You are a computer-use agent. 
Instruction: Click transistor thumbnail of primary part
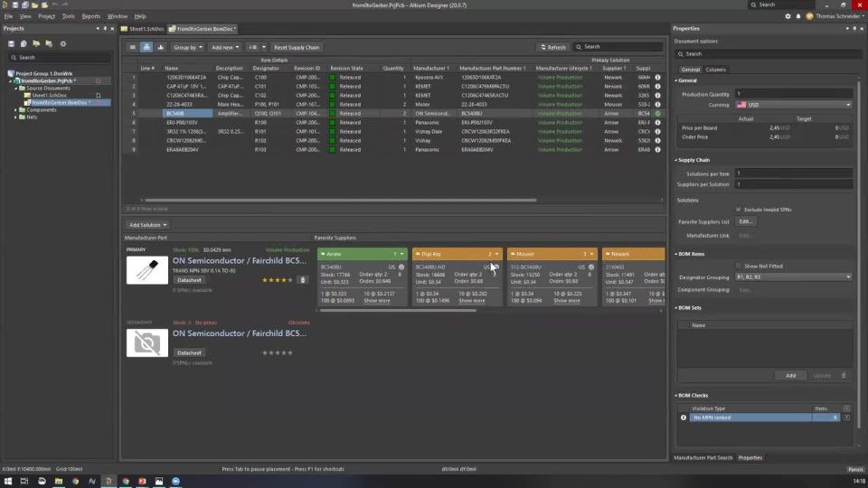pos(146,270)
